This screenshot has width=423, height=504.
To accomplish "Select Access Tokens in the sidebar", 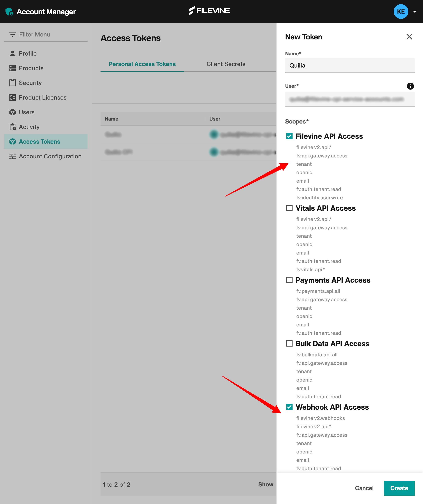I will coord(46,142).
